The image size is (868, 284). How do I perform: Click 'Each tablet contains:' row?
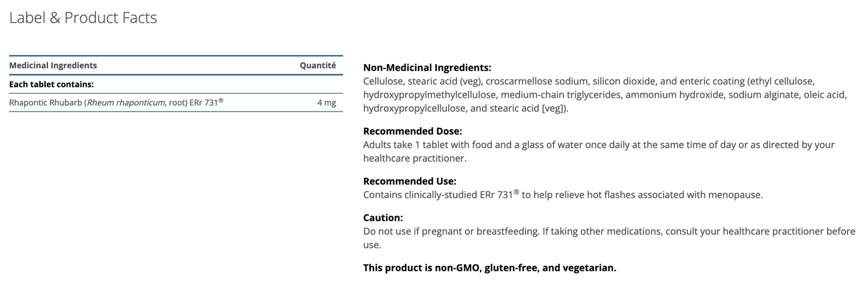[52, 84]
